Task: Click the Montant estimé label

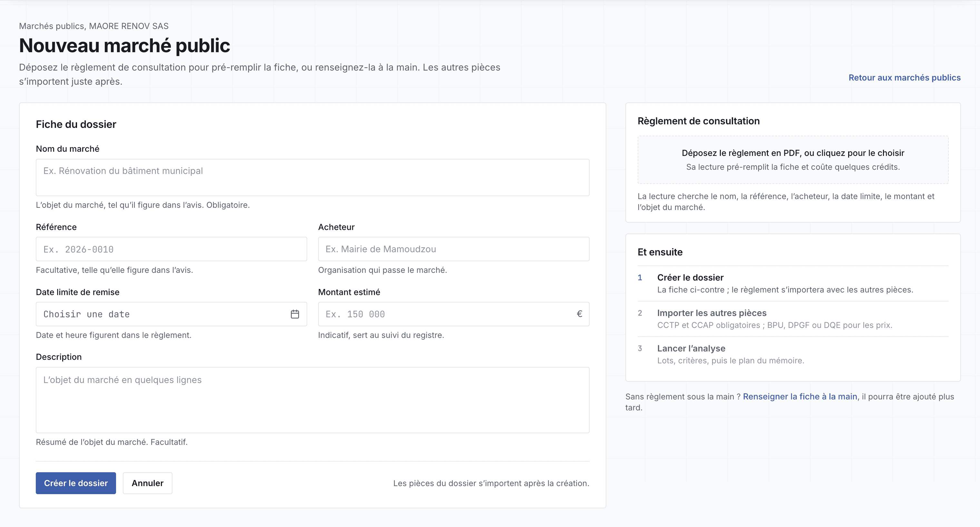Action: [349, 292]
